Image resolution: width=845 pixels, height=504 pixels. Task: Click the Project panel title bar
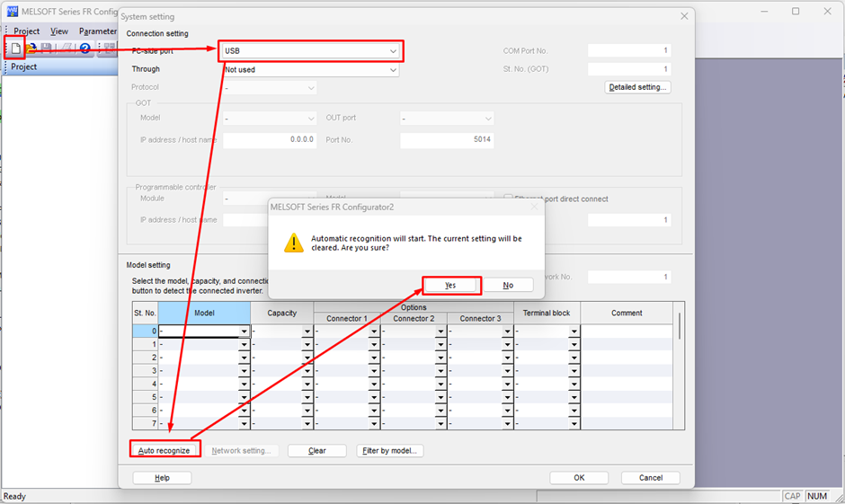pyautogui.click(x=60, y=66)
